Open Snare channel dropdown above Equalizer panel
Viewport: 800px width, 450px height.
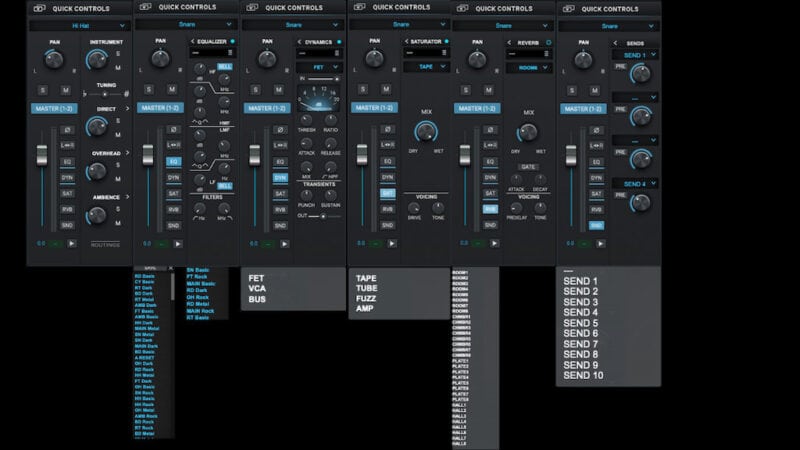[x=187, y=24]
